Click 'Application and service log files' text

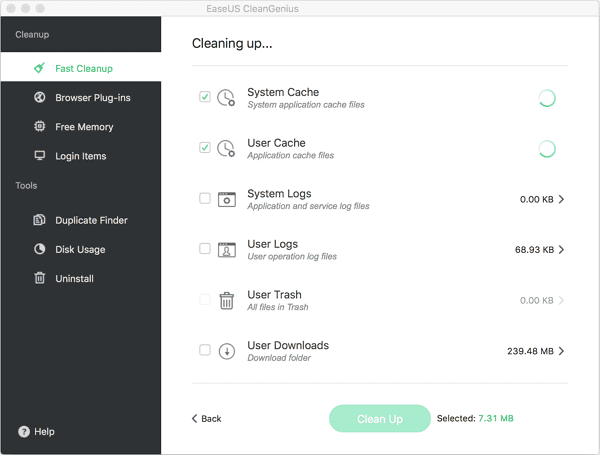click(308, 206)
